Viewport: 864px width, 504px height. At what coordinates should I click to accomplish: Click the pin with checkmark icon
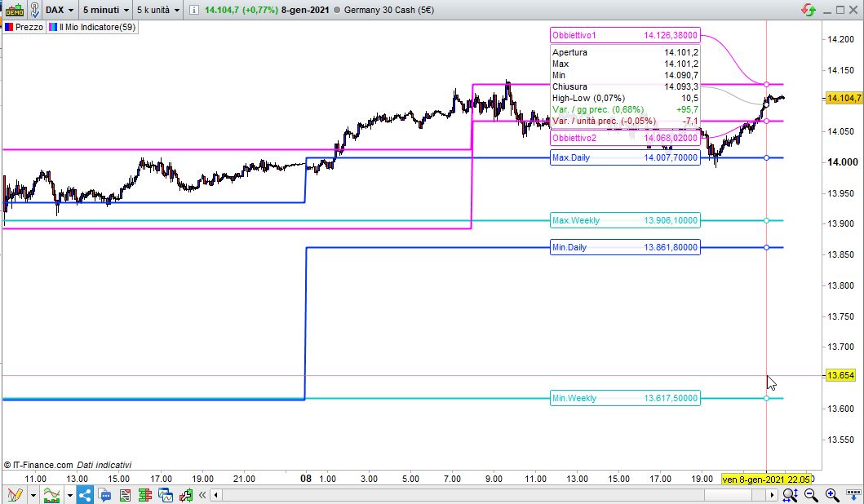coord(35,10)
